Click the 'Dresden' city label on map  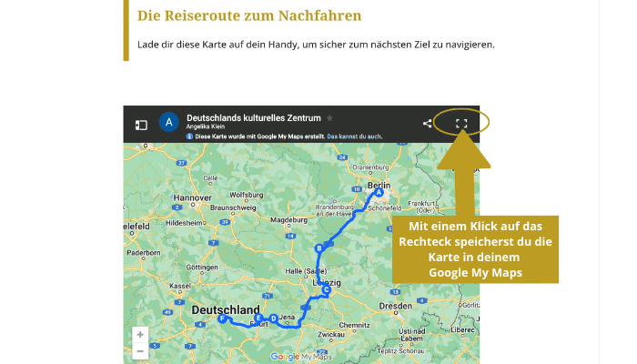[x=395, y=306]
